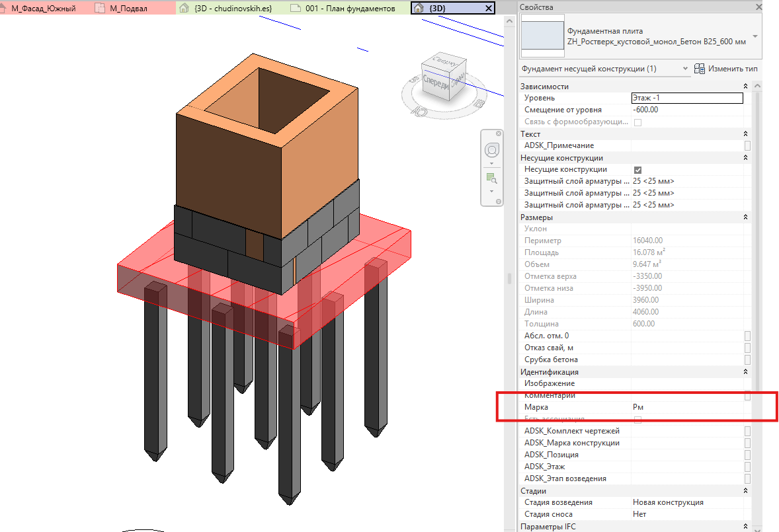779x532 pixels.
Task: Click the Длина value 4060.00
Action: [687, 312]
